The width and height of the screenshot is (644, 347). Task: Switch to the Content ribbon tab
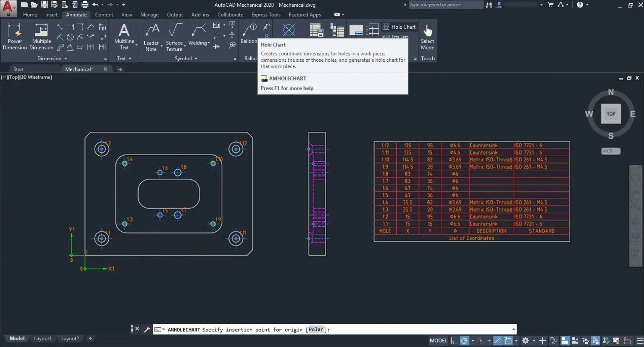click(x=104, y=15)
